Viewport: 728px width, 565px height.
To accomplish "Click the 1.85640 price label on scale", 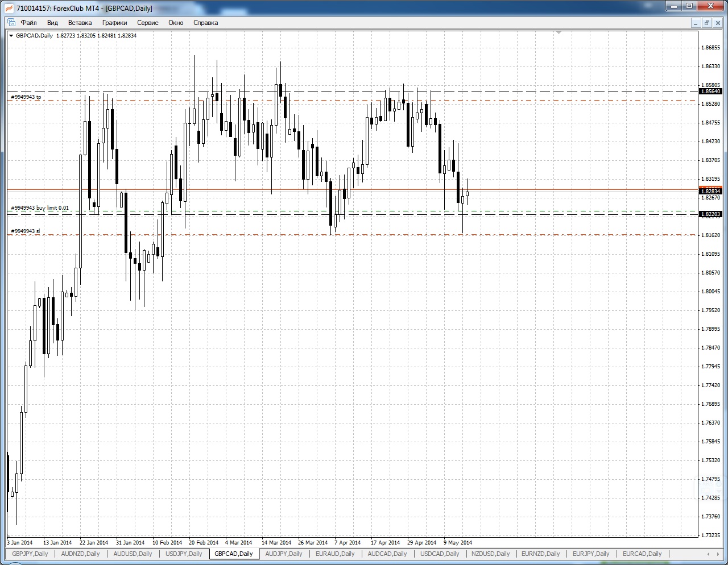I will (710, 92).
